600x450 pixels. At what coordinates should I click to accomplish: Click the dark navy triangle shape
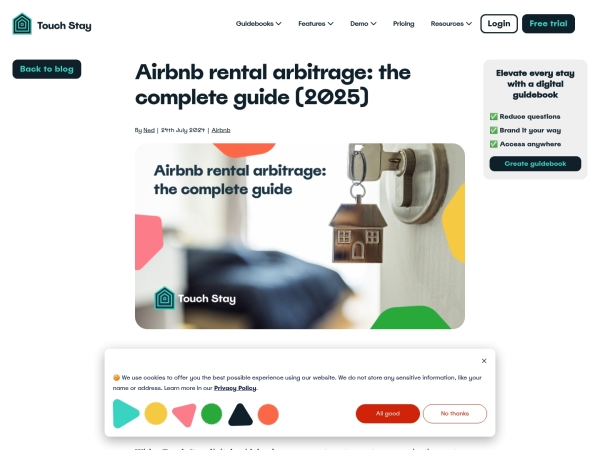coord(240,415)
